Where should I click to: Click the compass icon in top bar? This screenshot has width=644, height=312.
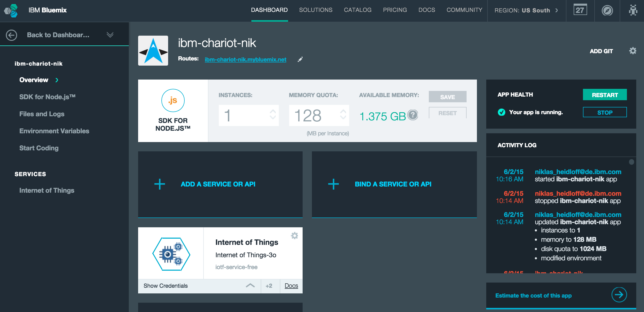pyautogui.click(x=607, y=11)
